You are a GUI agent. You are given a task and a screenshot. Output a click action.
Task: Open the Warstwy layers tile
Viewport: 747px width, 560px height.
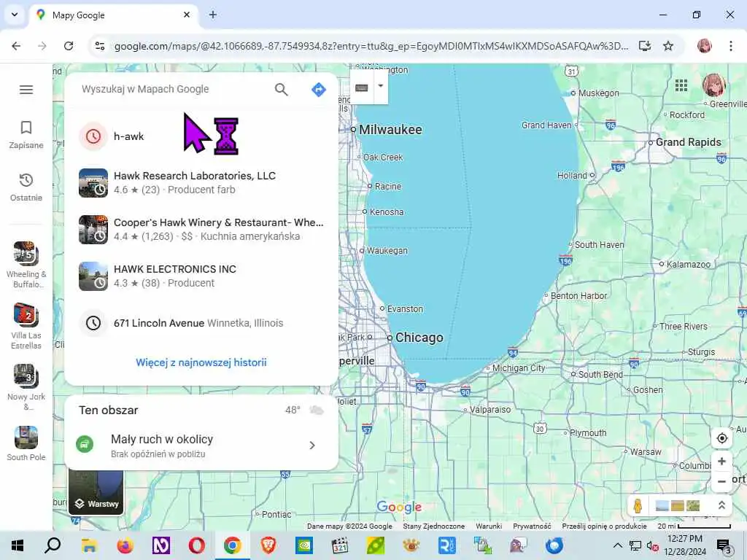coord(96,492)
